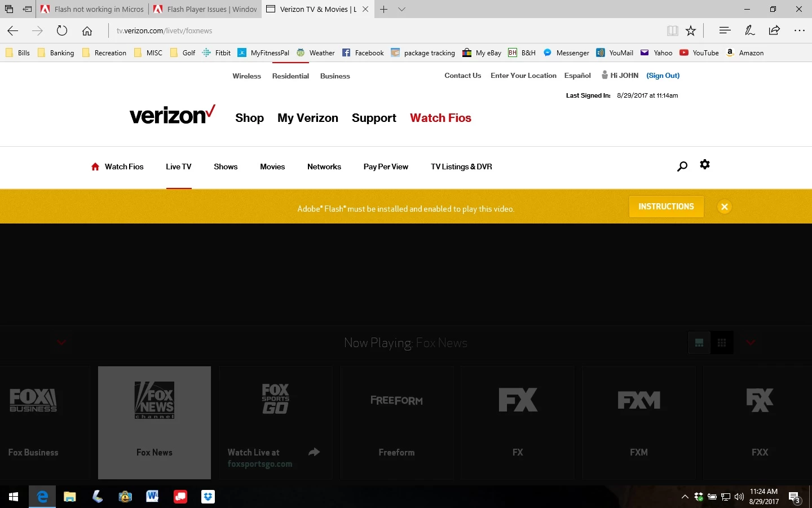Switch to large tile channel view
Viewport: 812px width, 508px height.
699,343
